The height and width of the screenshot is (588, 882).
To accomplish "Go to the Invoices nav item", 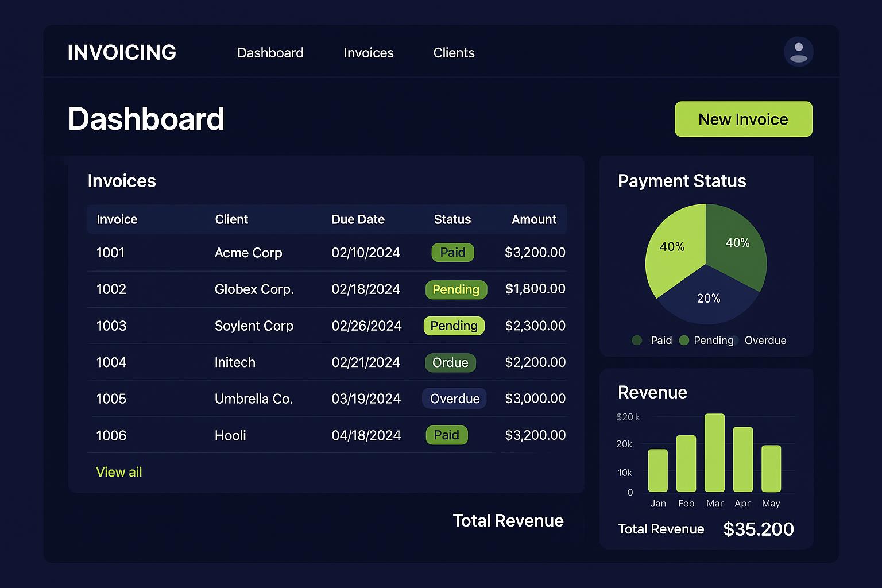I will pyautogui.click(x=369, y=53).
